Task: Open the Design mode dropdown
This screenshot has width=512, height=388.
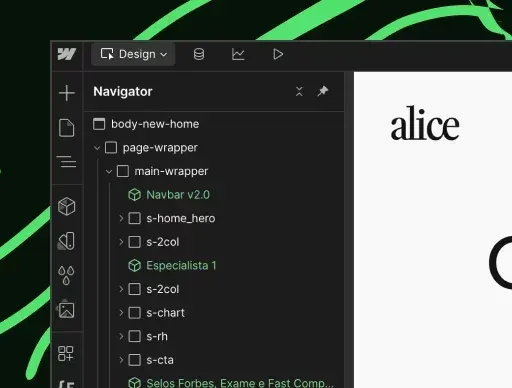Action: coord(133,54)
